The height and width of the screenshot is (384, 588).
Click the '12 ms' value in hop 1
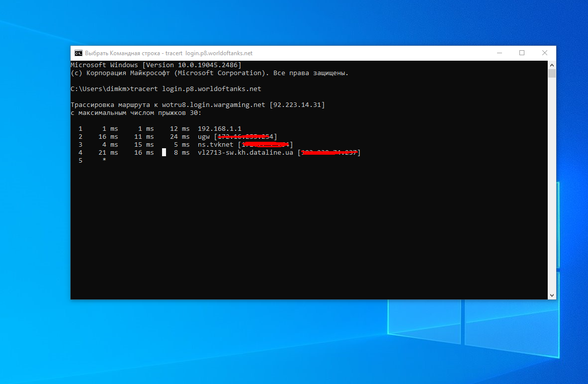(x=179, y=129)
